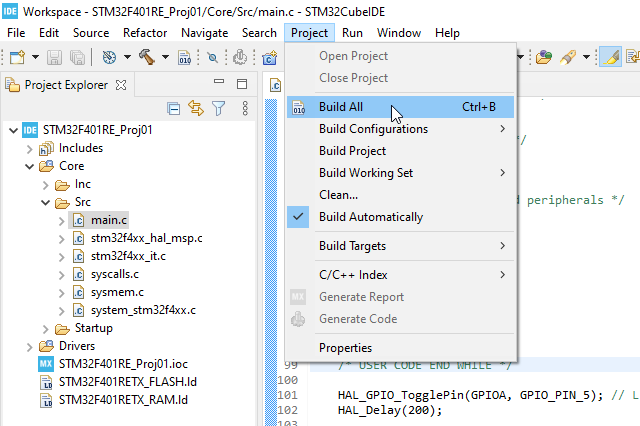The width and height of the screenshot is (640, 426).
Task: Choose Clean... in the Project menu
Action: click(338, 195)
